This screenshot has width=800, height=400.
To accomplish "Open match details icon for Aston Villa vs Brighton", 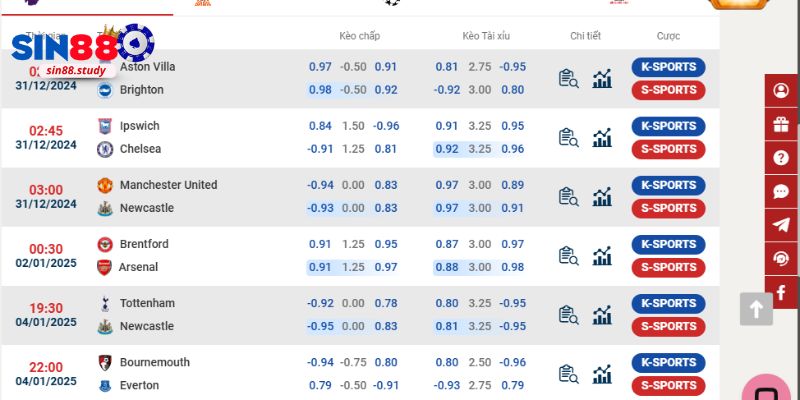I will pyautogui.click(x=568, y=79).
